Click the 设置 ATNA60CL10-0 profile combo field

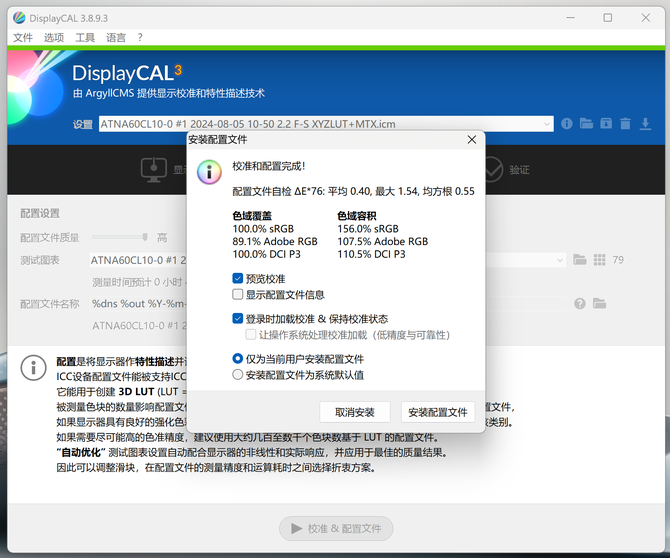(326, 124)
